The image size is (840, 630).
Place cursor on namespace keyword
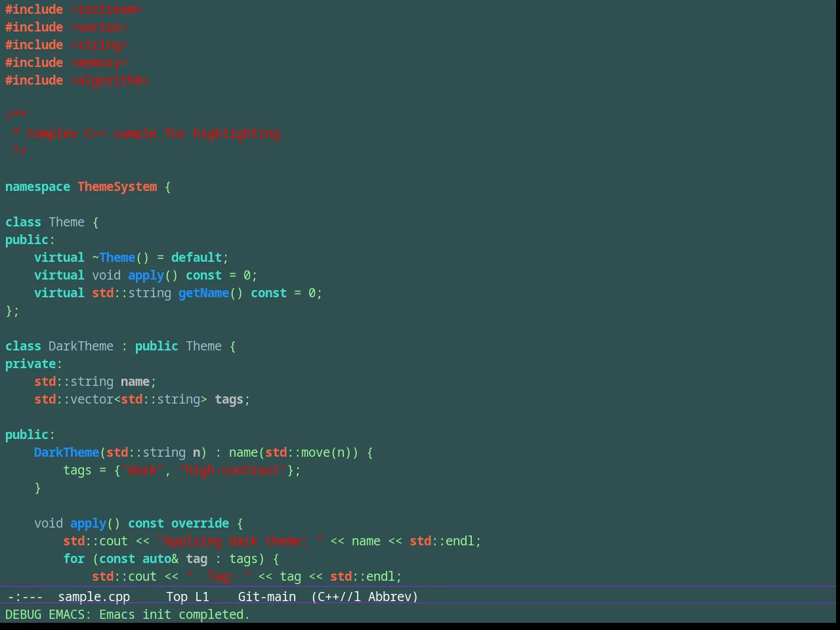[x=37, y=186]
